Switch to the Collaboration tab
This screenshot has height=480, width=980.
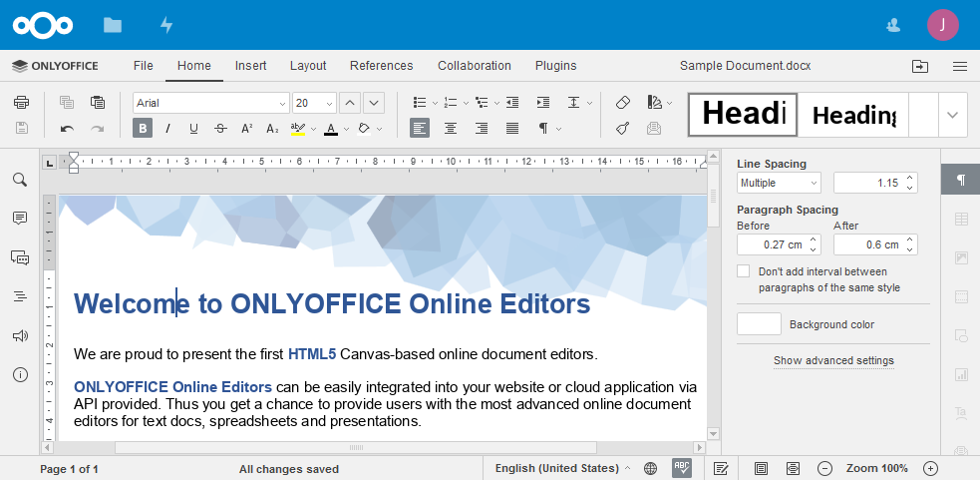[x=475, y=66]
